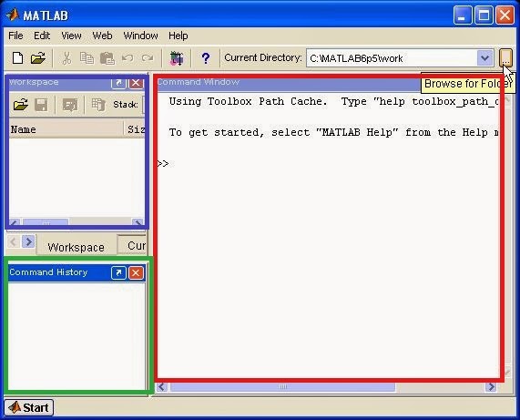Minimize the MATLAB window
The image size is (520, 420).
pyautogui.click(x=463, y=15)
